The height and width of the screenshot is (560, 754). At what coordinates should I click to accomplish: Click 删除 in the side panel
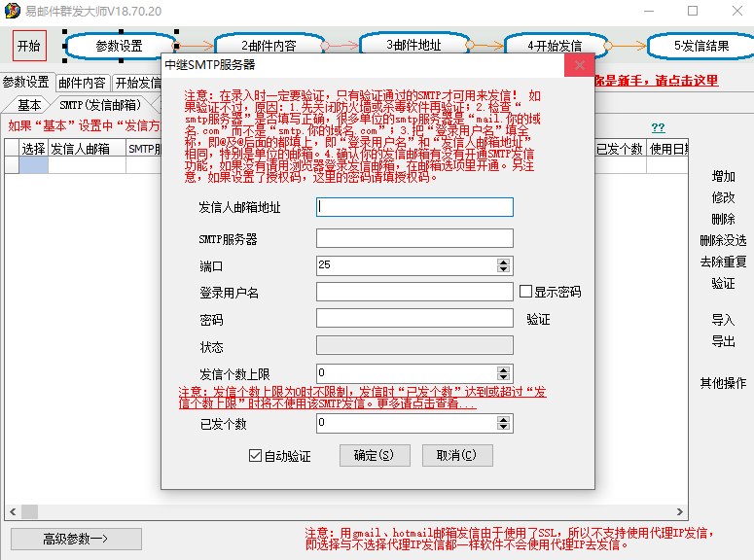coord(723,219)
